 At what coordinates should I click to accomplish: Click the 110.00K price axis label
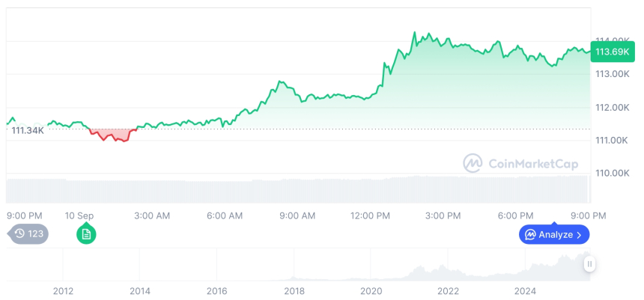pos(612,173)
